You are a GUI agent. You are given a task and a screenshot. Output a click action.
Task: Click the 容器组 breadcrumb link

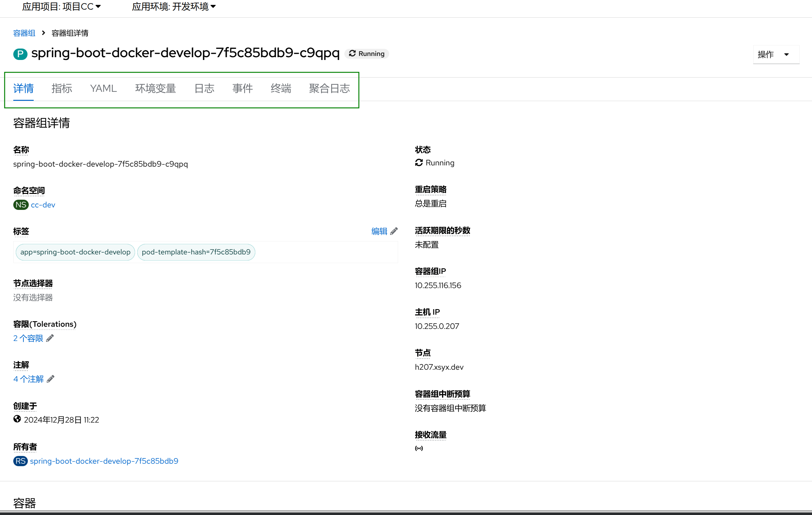[x=24, y=33]
